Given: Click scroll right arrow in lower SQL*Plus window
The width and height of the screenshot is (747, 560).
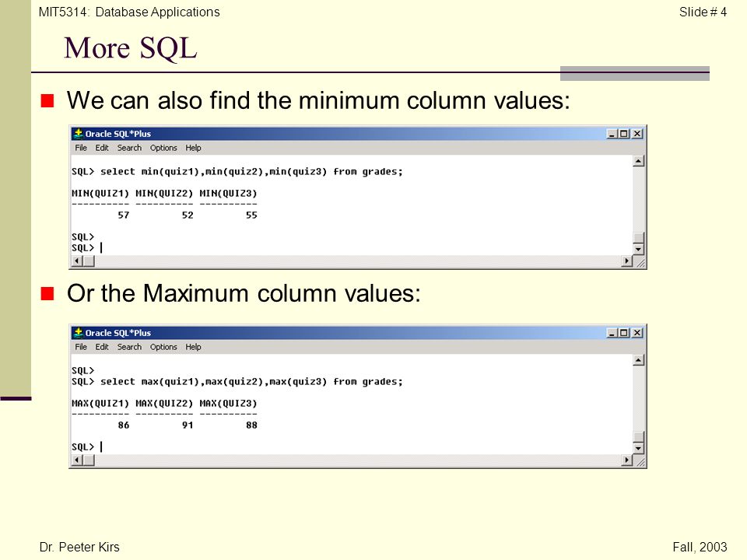Looking at the screenshot, I should pos(627,460).
